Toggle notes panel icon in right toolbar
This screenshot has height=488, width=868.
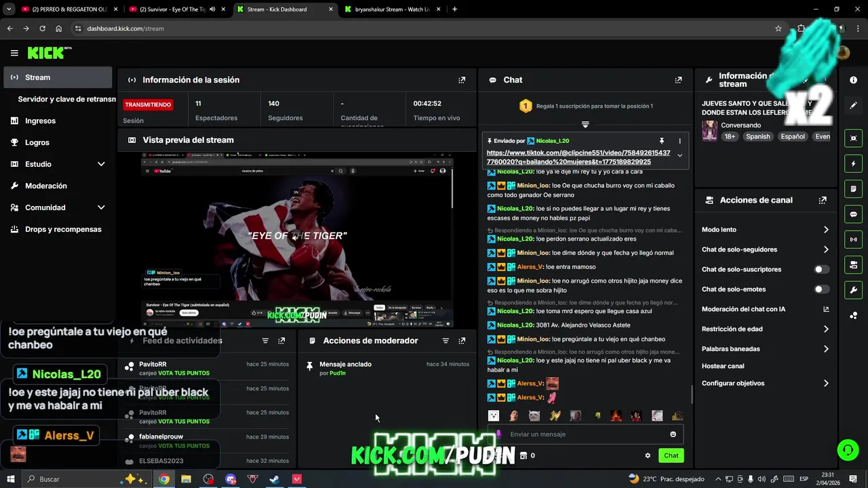[x=853, y=188]
